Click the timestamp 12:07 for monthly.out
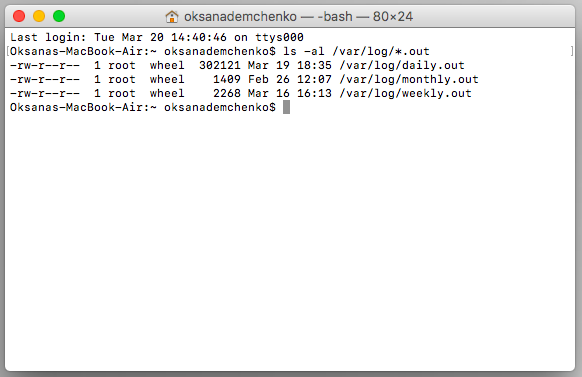 [x=314, y=79]
